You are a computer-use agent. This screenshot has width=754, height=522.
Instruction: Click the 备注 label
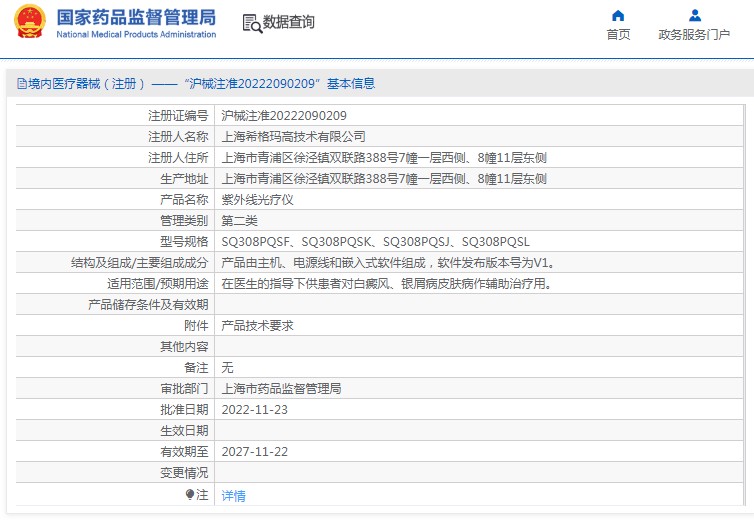pyautogui.click(x=196, y=368)
